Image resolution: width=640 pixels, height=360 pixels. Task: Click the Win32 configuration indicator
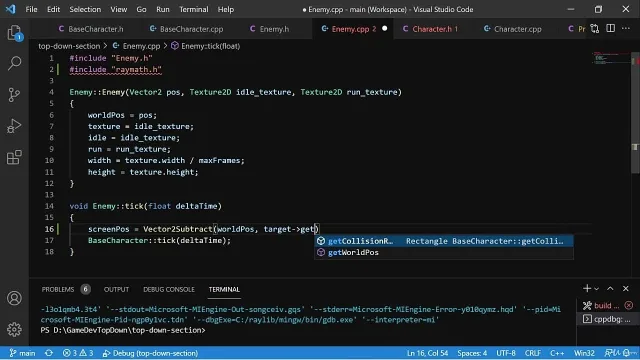(x=584, y=353)
